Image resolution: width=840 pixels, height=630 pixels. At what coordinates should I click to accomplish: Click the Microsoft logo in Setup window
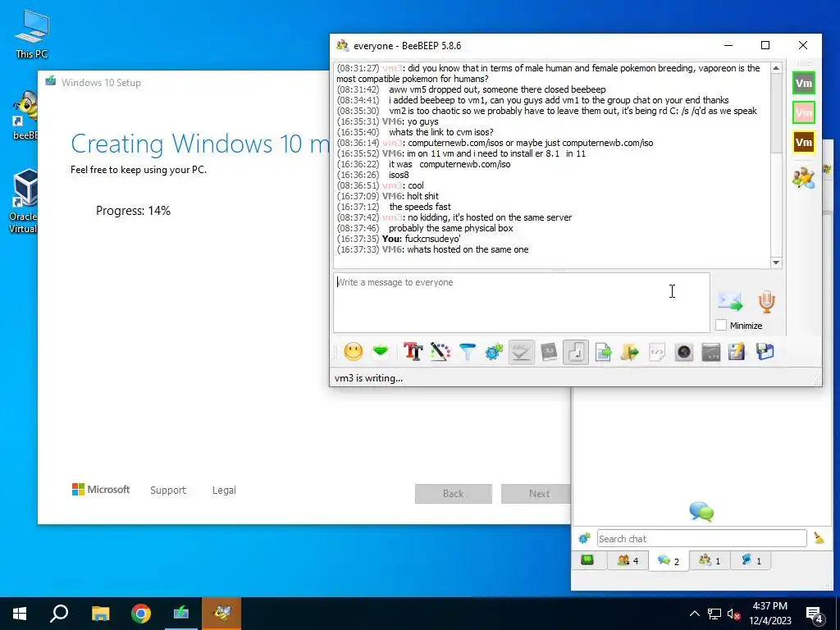[x=101, y=489]
